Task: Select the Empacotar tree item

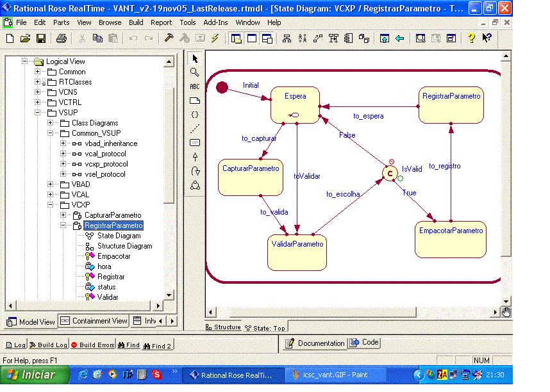Action: click(x=113, y=256)
